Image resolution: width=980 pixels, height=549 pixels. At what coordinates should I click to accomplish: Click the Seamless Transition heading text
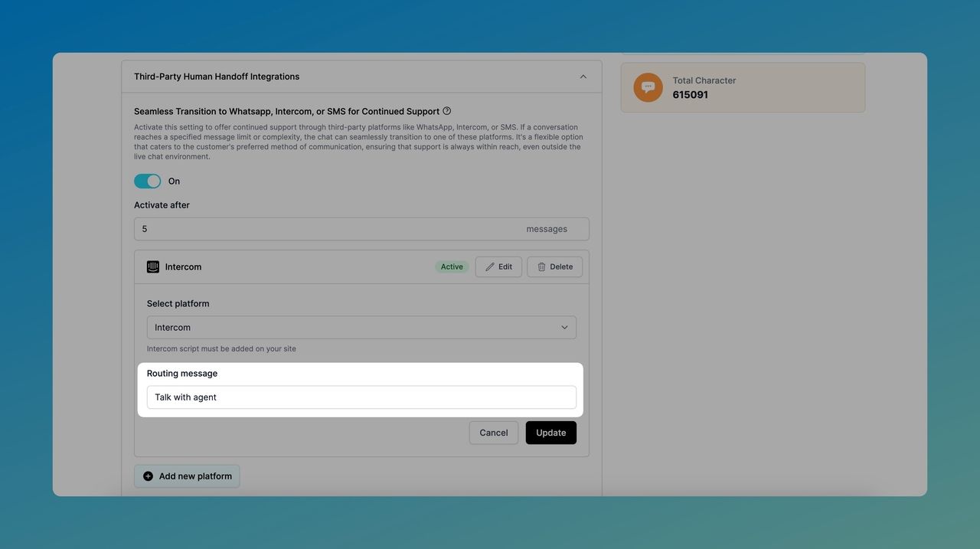point(287,111)
